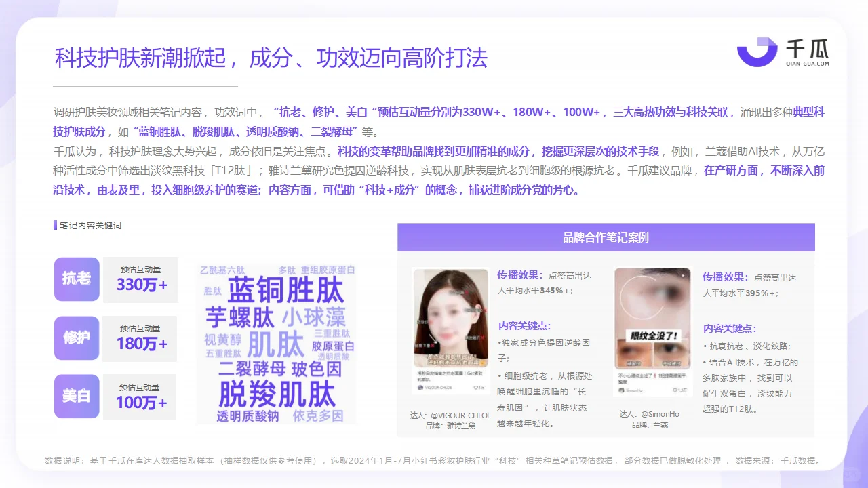Image resolution: width=868 pixels, height=488 pixels.
Task: Click the 品牌: 兰蔻 label
Action: 650,425
